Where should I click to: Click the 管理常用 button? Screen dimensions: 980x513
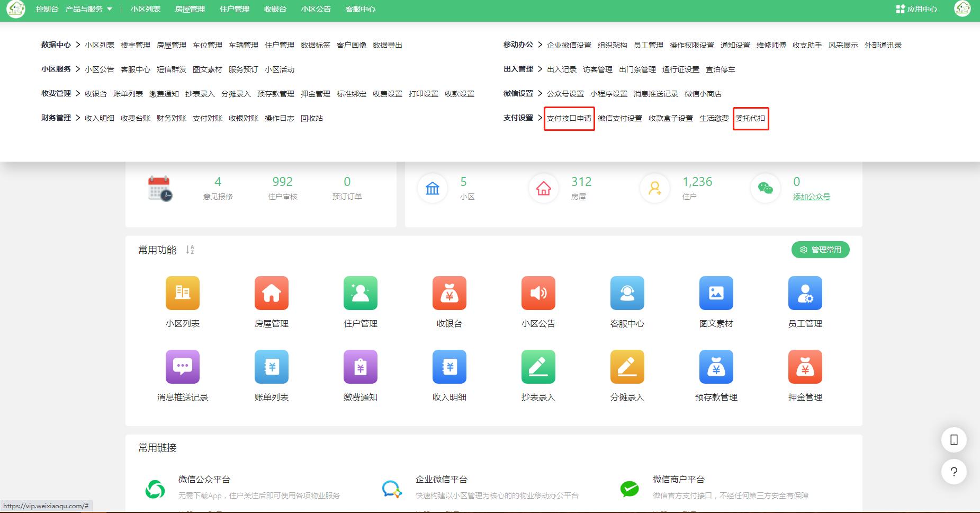coord(820,249)
